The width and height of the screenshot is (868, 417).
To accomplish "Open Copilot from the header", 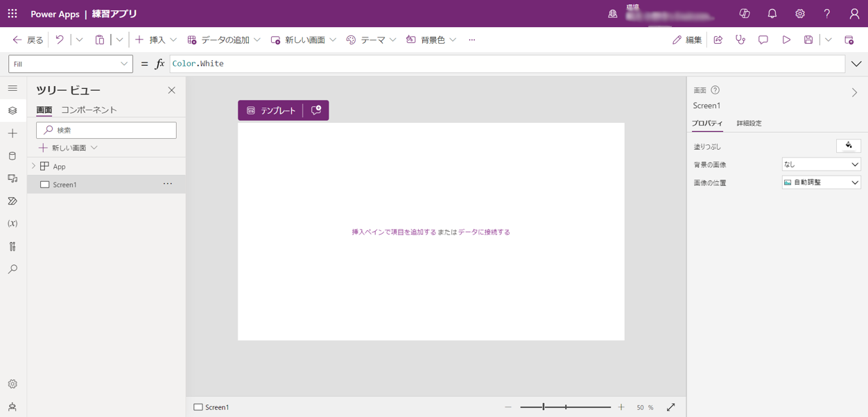I will pyautogui.click(x=745, y=14).
